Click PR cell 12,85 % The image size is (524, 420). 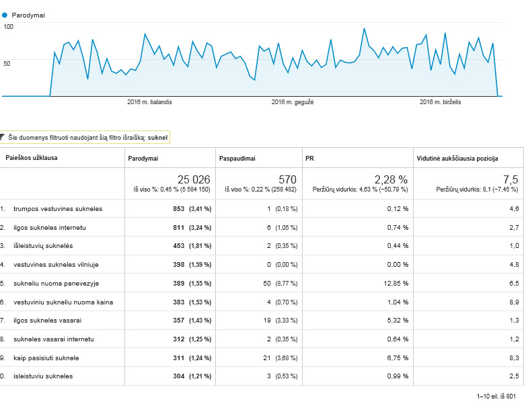point(396,283)
